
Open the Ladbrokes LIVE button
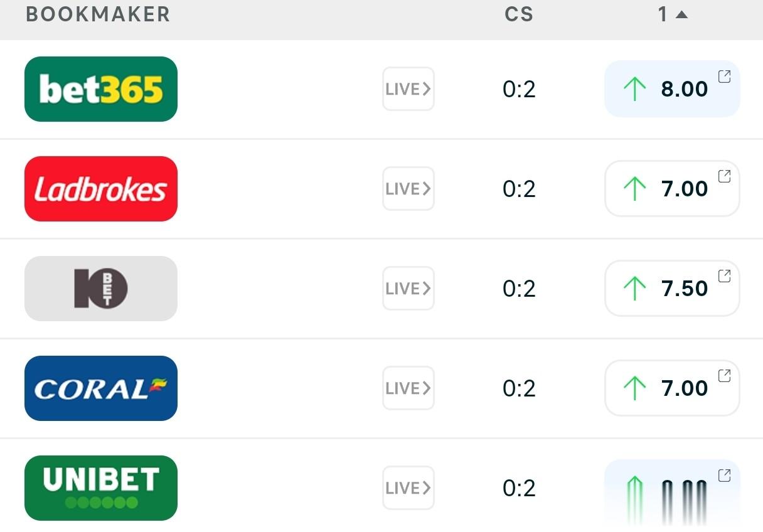click(408, 189)
